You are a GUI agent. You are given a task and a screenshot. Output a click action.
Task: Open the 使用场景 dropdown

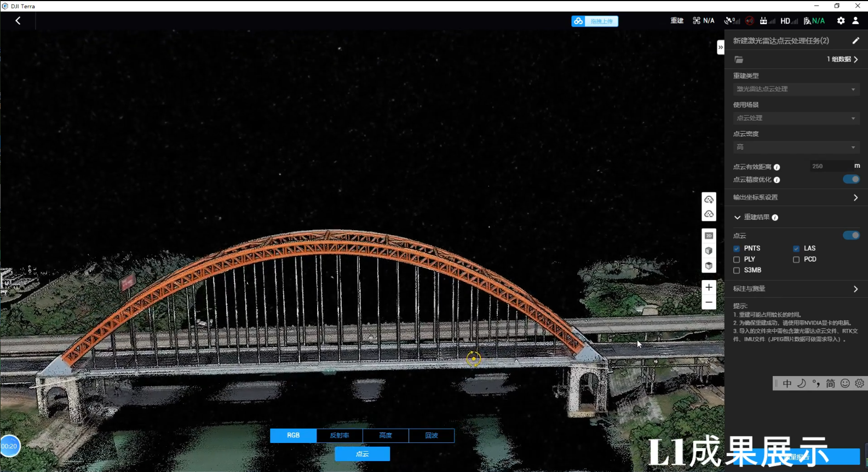[x=796, y=118]
